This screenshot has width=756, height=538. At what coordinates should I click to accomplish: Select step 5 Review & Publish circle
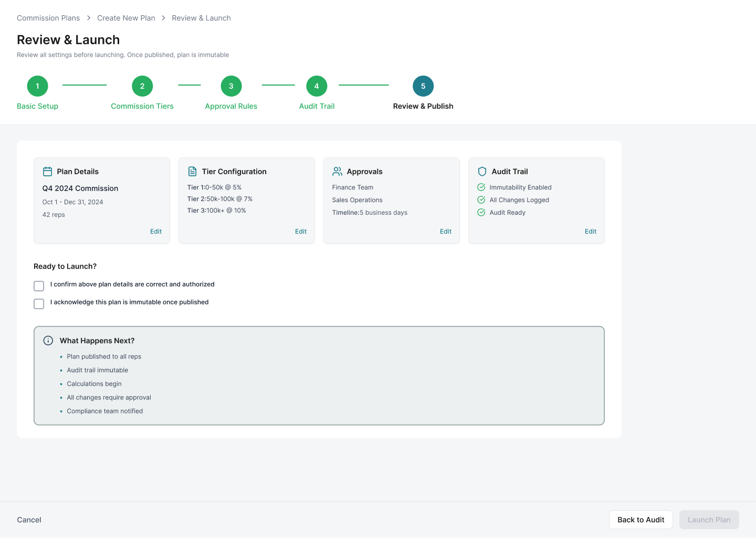(x=423, y=86)
